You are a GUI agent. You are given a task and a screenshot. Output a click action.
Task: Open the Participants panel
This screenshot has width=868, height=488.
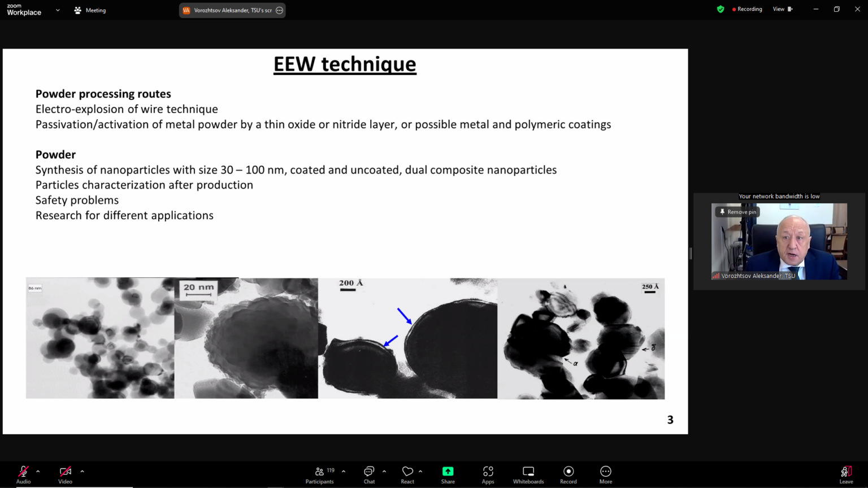pyautogui.click(x=320, y=474)
